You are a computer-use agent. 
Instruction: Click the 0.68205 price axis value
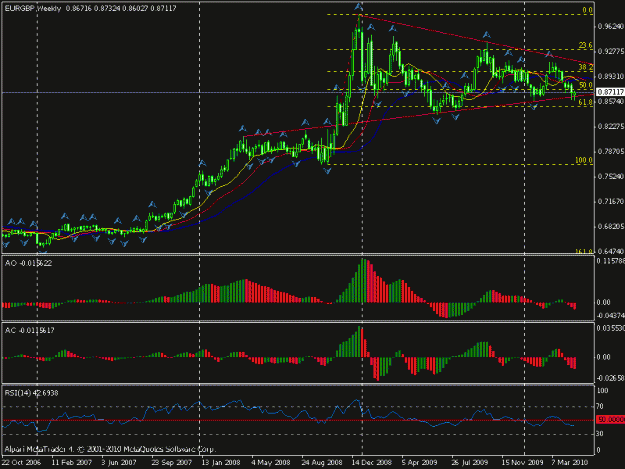[x=610, y=226]
